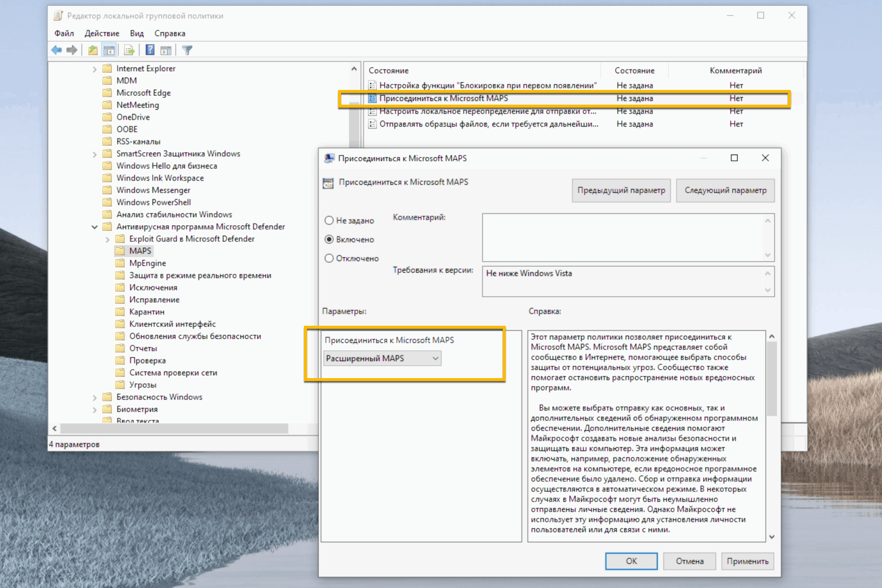This screenshot has width=882, height=588.
Task: Expand the Биометрия tree node
Action: (x=95, y=410)
